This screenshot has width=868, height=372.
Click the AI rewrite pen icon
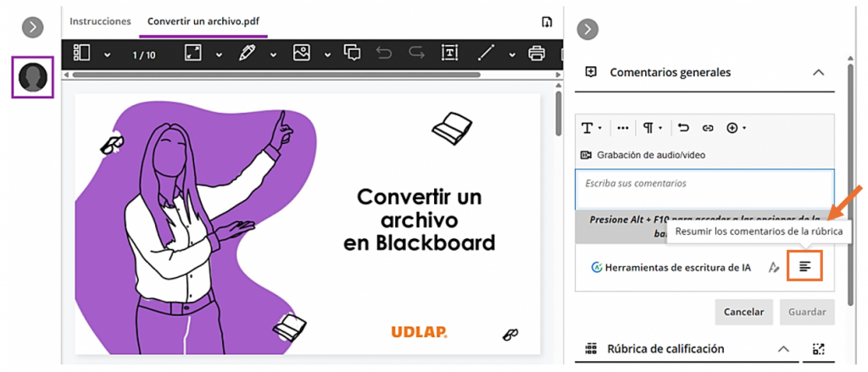(x=774, y=268)
